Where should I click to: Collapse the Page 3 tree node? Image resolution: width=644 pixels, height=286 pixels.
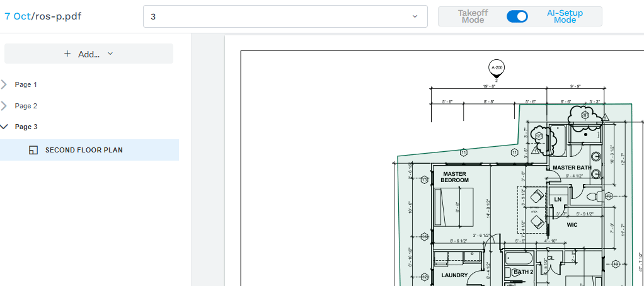(5, 127)
